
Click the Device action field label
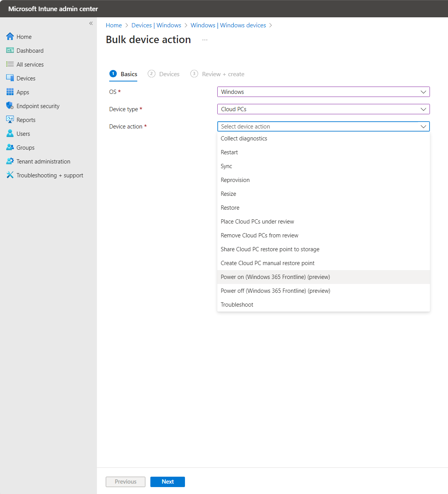pyautogui.click(x=126, y=127)
